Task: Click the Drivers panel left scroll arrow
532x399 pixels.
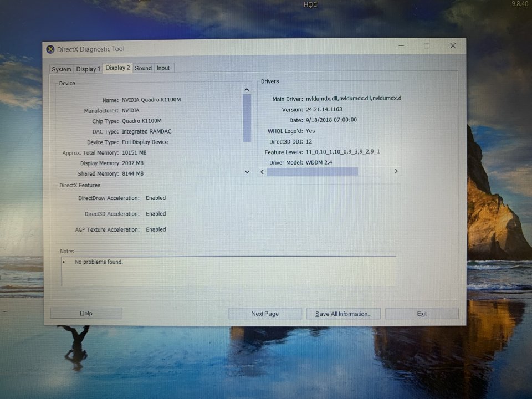Action: (263, 172)
